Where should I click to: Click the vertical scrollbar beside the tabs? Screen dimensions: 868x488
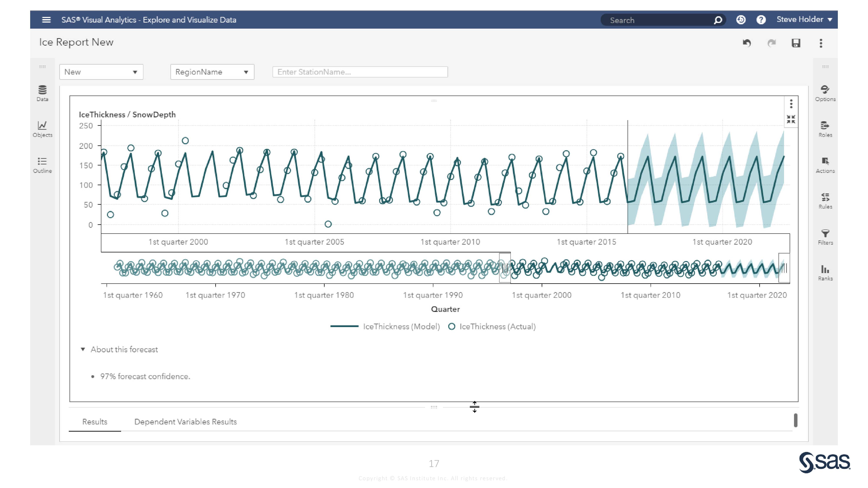[x=796, y=420]
